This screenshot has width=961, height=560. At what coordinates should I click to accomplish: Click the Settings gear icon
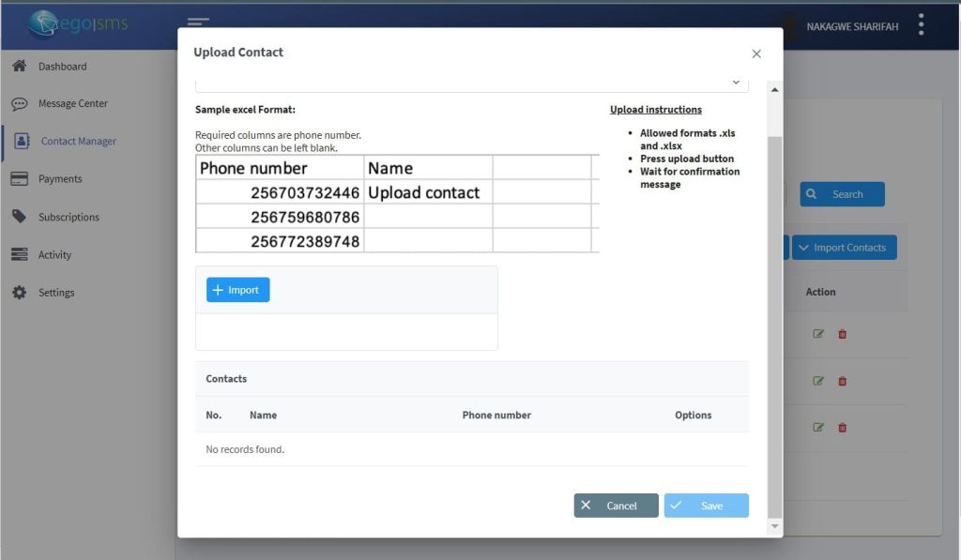click(19, 293)
